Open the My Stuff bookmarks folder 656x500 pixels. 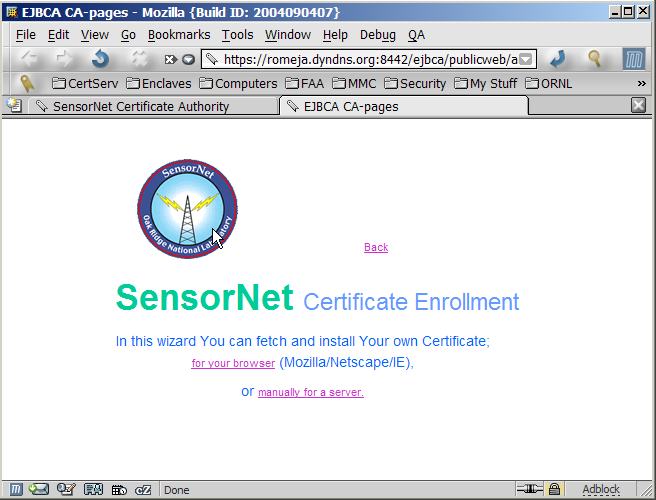tap(486, 84)
